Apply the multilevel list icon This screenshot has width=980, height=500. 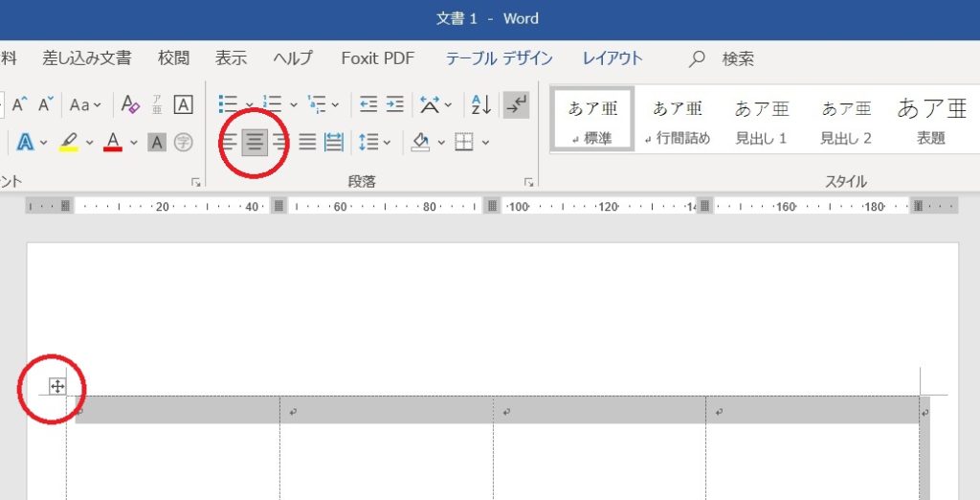tap(317, 104)
